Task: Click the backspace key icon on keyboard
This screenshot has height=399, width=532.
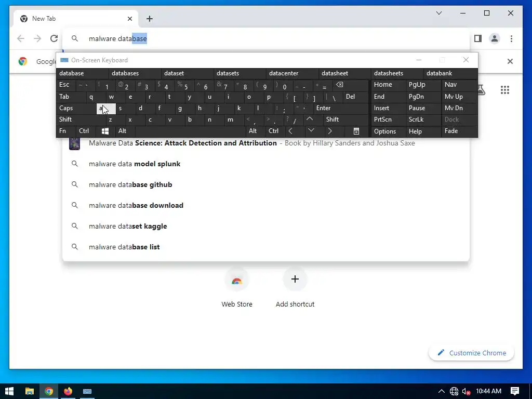Action: 340,85
